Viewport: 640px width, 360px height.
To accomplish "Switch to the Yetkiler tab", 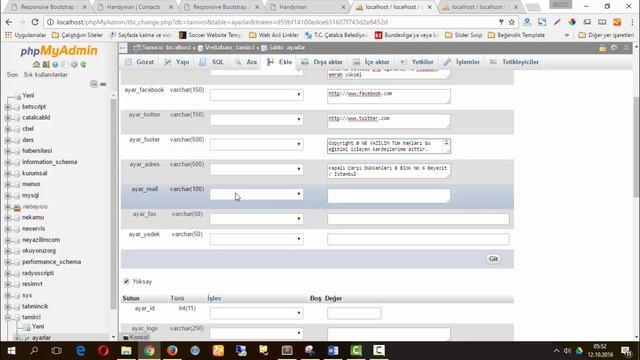I will tap(417, 62).
